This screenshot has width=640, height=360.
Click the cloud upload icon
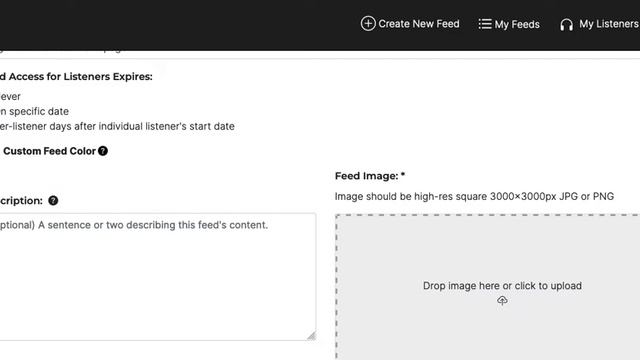tap(502, 301)
